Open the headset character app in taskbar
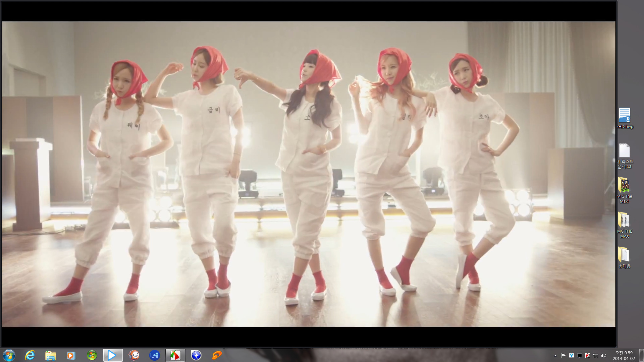 coord(134,355)
